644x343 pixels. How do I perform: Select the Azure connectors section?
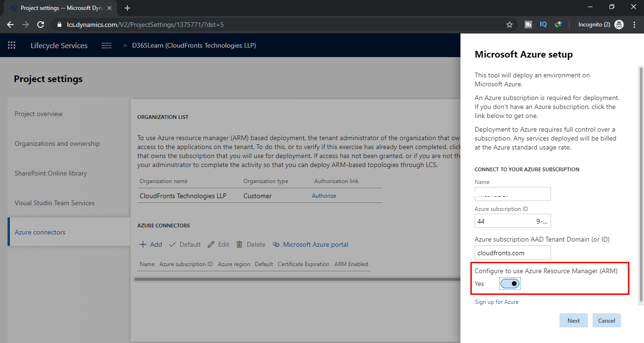(x=69, y=232)
